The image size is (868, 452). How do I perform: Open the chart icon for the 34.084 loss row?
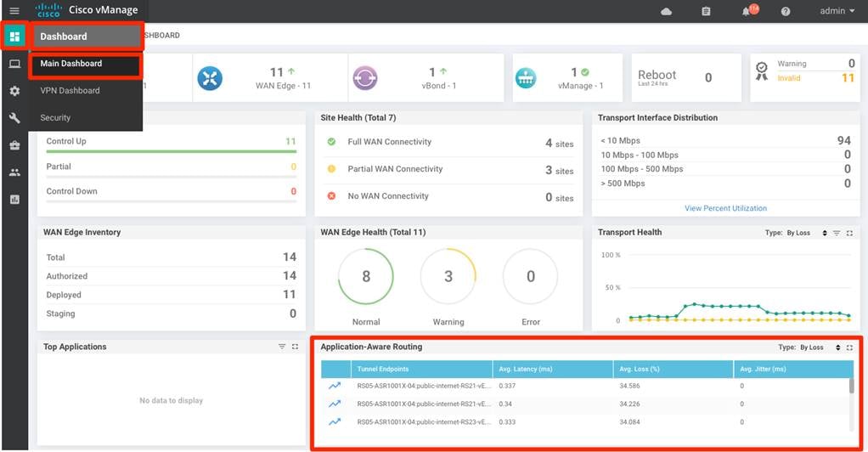335,422
